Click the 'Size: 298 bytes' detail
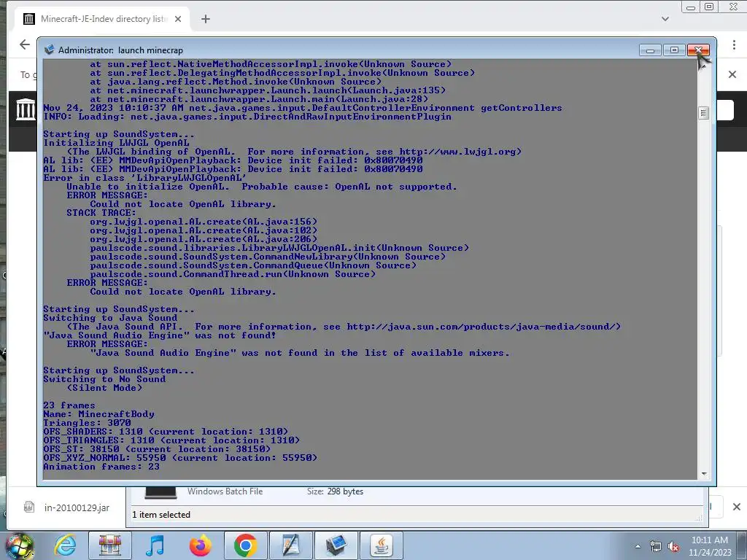Screen dimensions: 747x560 tap(335, 491)
